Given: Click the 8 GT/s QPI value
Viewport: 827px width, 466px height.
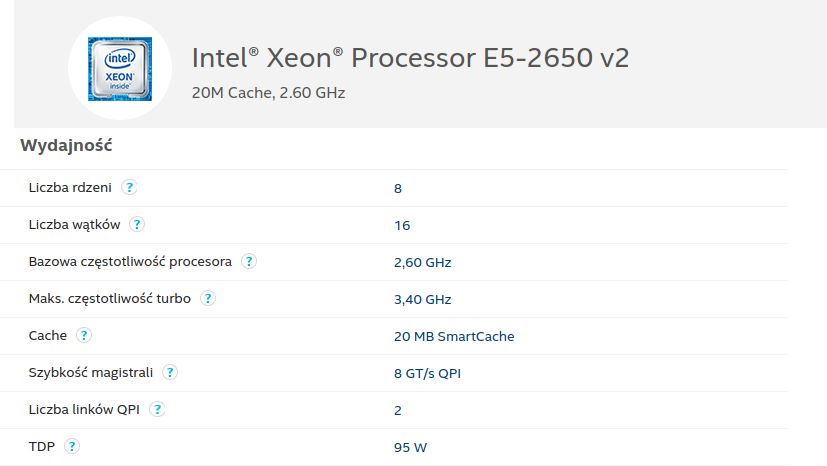Looking at the screenshot, I should [x=427, y=373].
